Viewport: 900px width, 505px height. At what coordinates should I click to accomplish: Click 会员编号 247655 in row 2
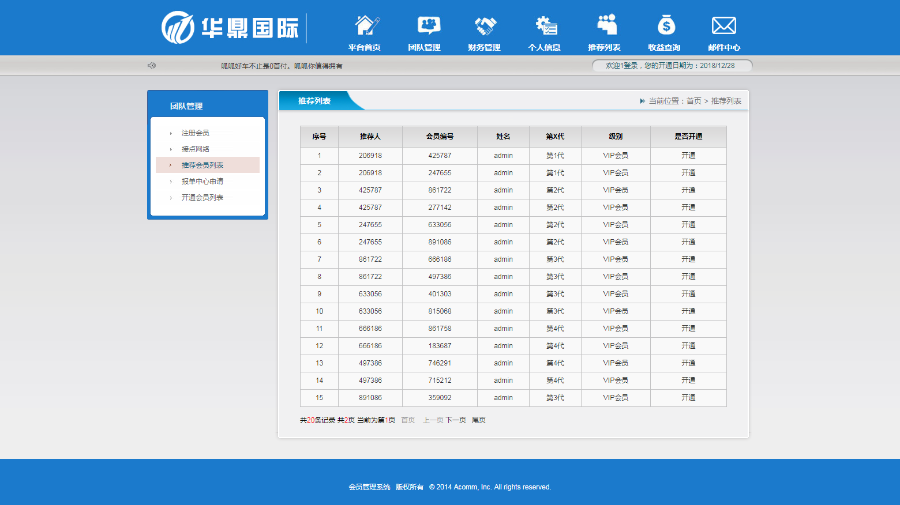[440, 173]
